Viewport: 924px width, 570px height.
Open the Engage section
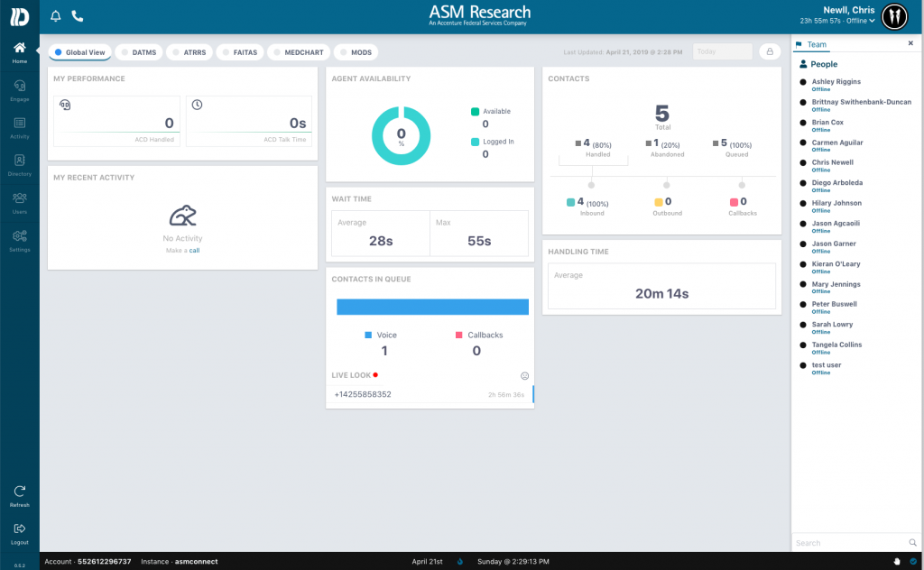tap(20, 90)
